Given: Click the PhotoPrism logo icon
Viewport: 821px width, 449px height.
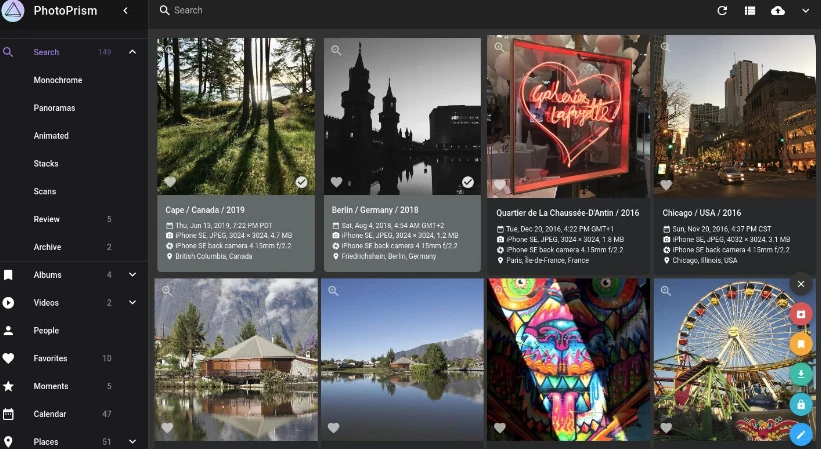Looking at the screenshot, I should [x=13, y=10].
